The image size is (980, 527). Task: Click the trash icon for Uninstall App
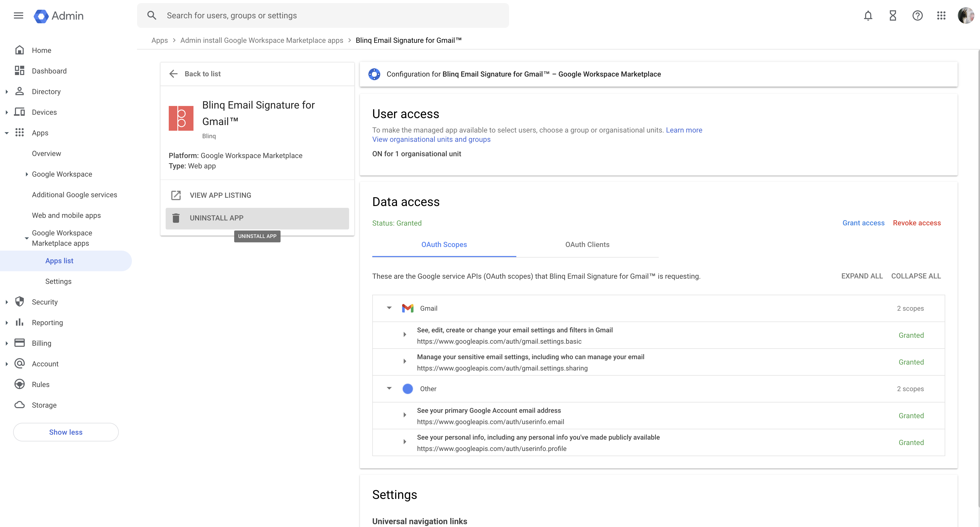[x=176, y=218]
